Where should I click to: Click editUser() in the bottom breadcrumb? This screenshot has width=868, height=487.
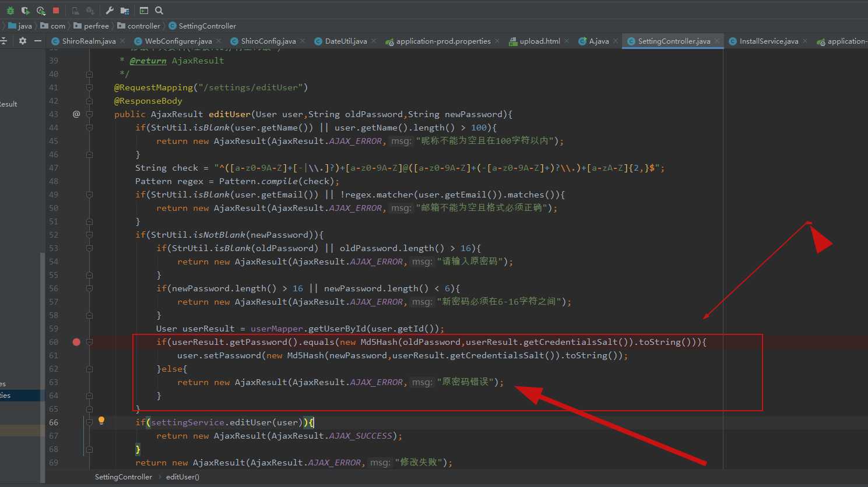point(182,477)
